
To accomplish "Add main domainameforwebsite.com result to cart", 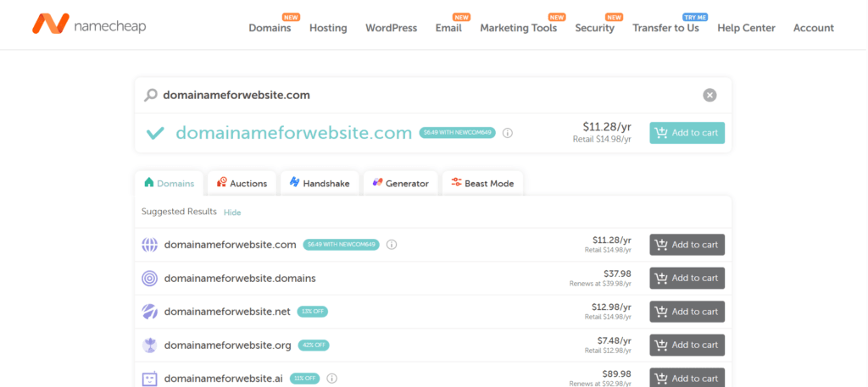I will coord(687,133).
